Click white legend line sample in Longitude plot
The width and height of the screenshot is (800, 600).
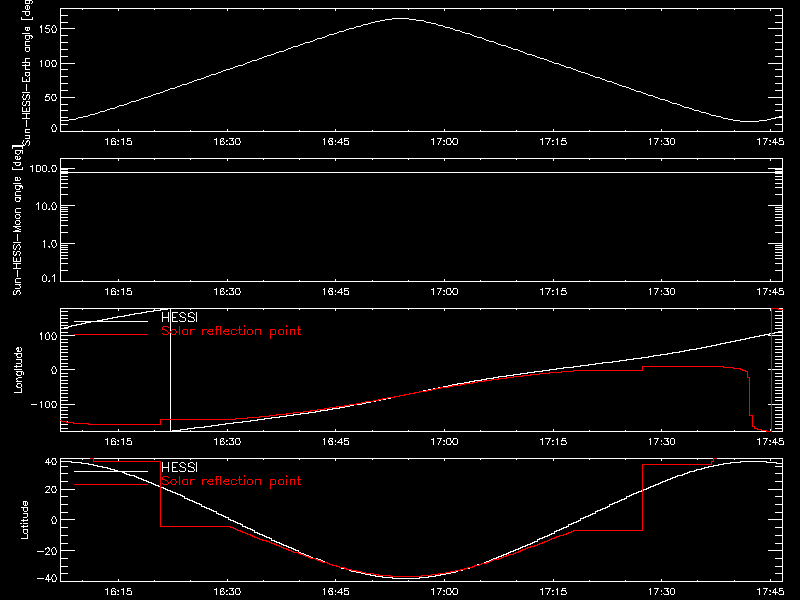click(111, 321)
